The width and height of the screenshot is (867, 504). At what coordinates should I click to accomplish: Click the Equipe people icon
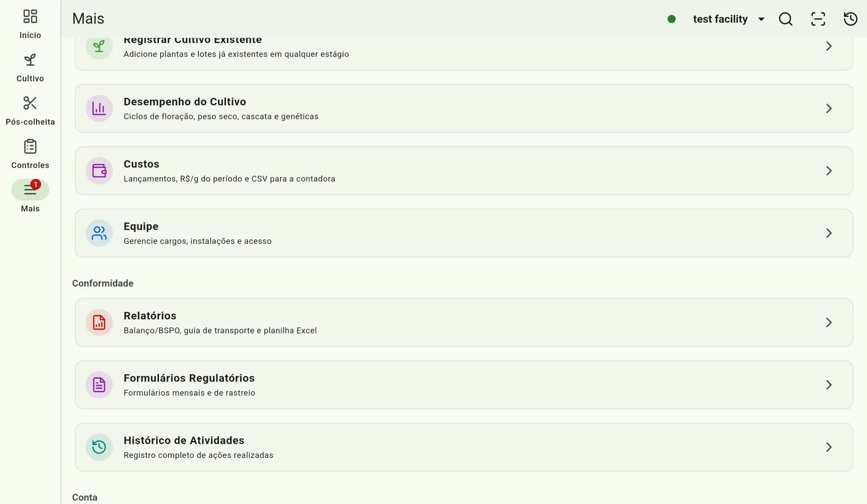pyautogui.click(x=99, y=233)
